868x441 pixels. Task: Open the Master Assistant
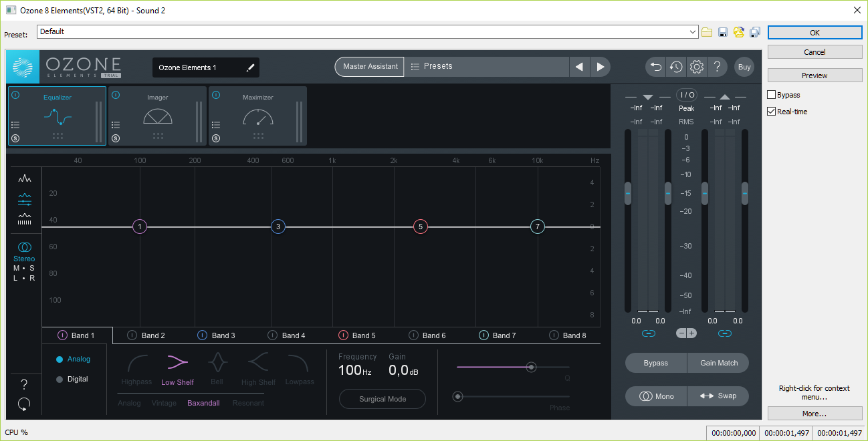coord(370,66)
